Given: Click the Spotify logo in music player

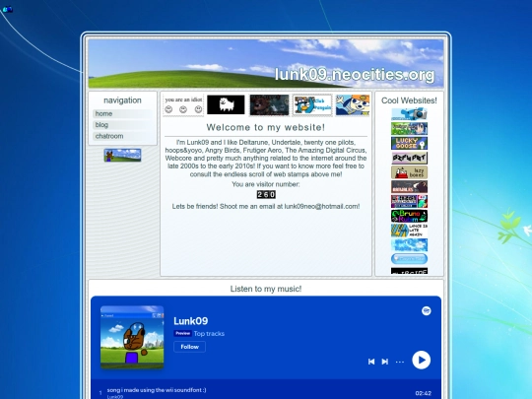Looking at the screenshot, I should (427, 310).
